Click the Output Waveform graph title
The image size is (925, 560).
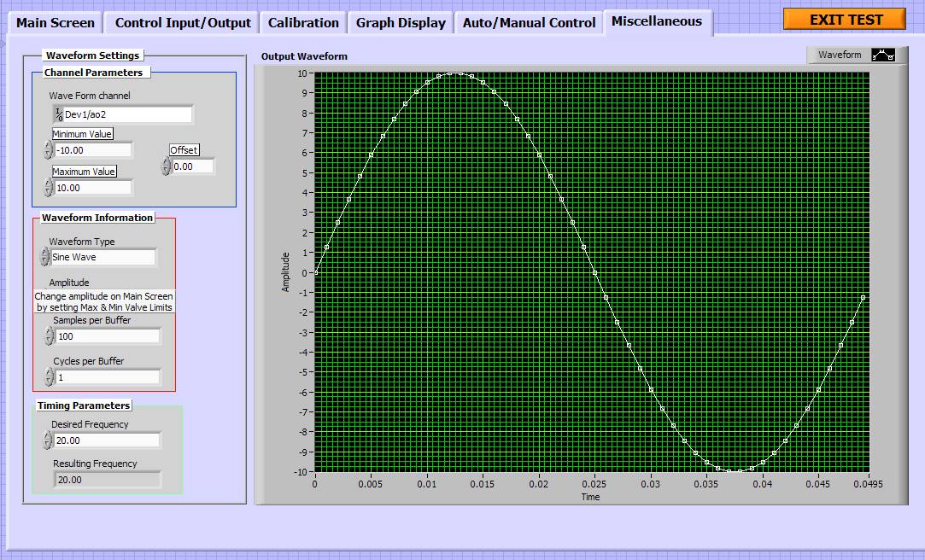[x=304, y=56]
